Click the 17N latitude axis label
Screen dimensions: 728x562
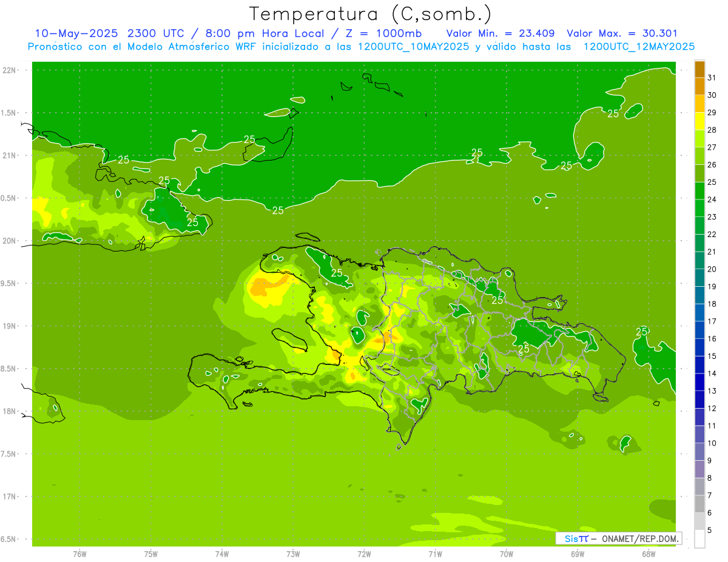click(x=10, y=497)
